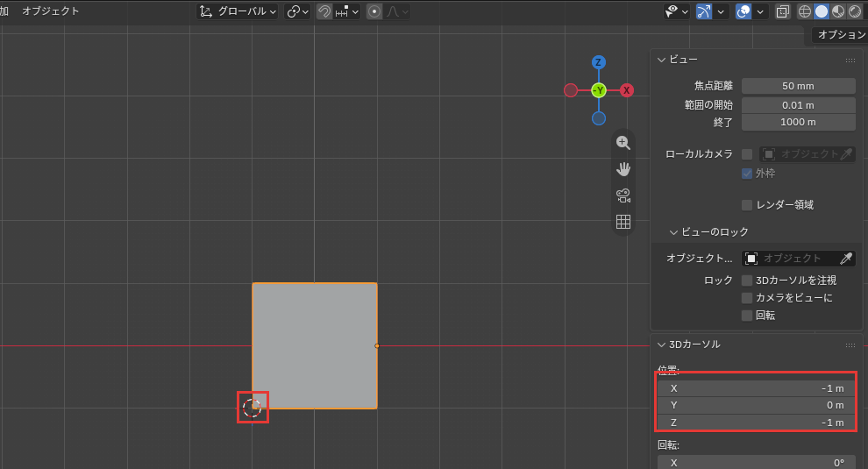This screenshot has height=469, width=868.
Task: Open the グローバル transform orientation dropdown
Action: click(x=238, y=11)
